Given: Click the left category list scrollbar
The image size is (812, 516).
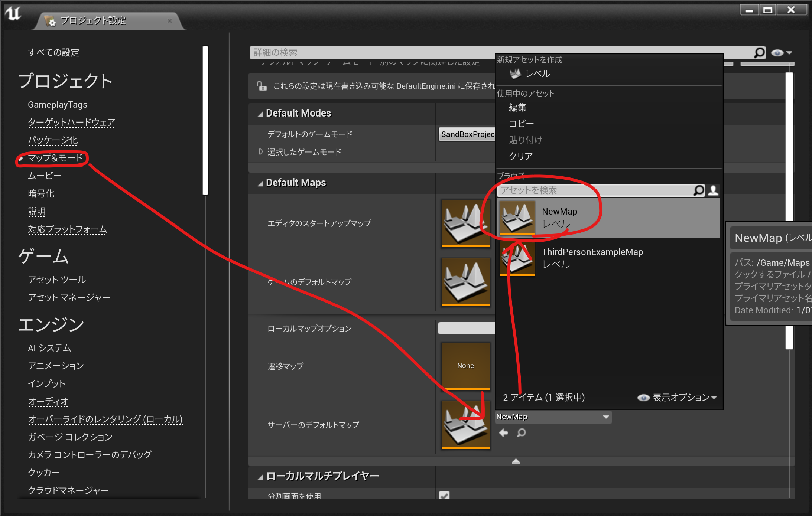Looking at the screenshot, I should pos(205,120).
